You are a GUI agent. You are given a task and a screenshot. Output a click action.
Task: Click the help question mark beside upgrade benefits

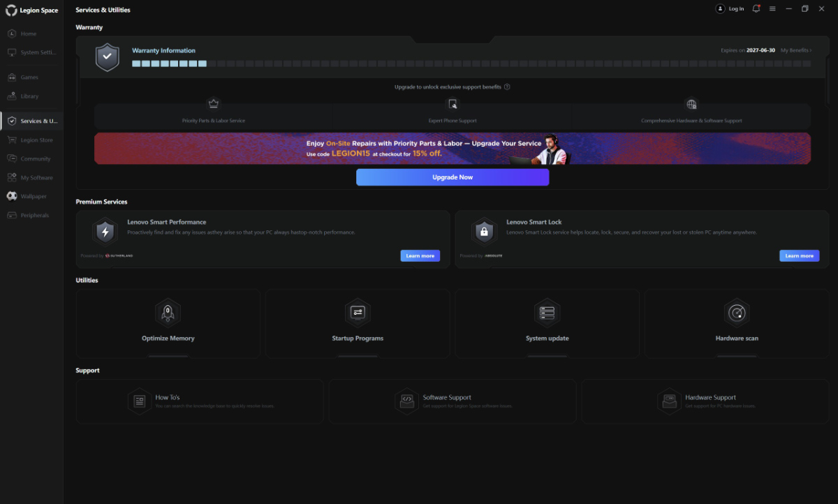pyautogui.click(x=507, y=87)
